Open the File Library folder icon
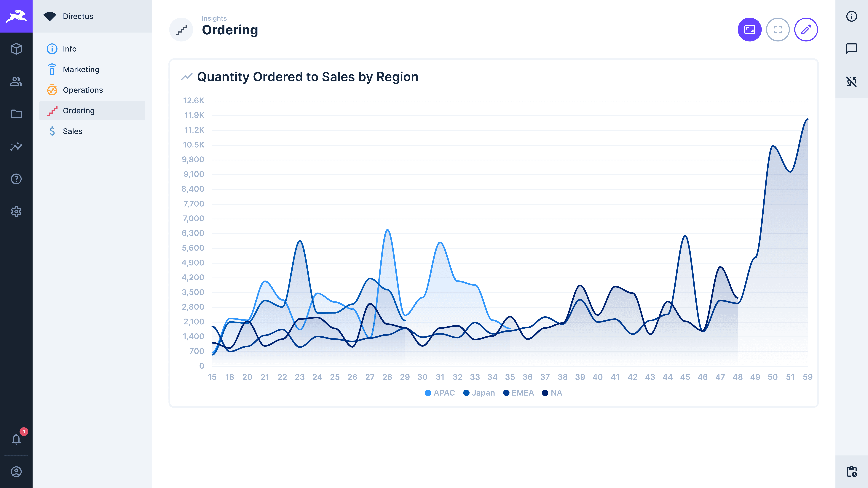The width and height of the screenshot is (868, 488). [x=16, y=114]
